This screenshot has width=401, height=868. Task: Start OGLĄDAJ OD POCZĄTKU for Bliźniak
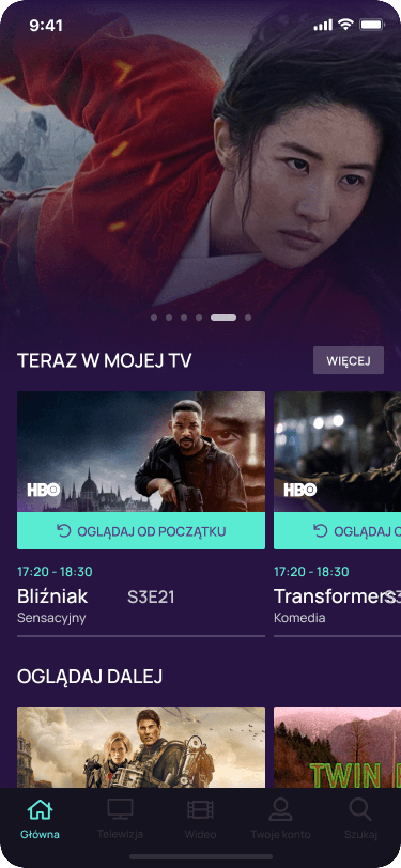point(141,531)
